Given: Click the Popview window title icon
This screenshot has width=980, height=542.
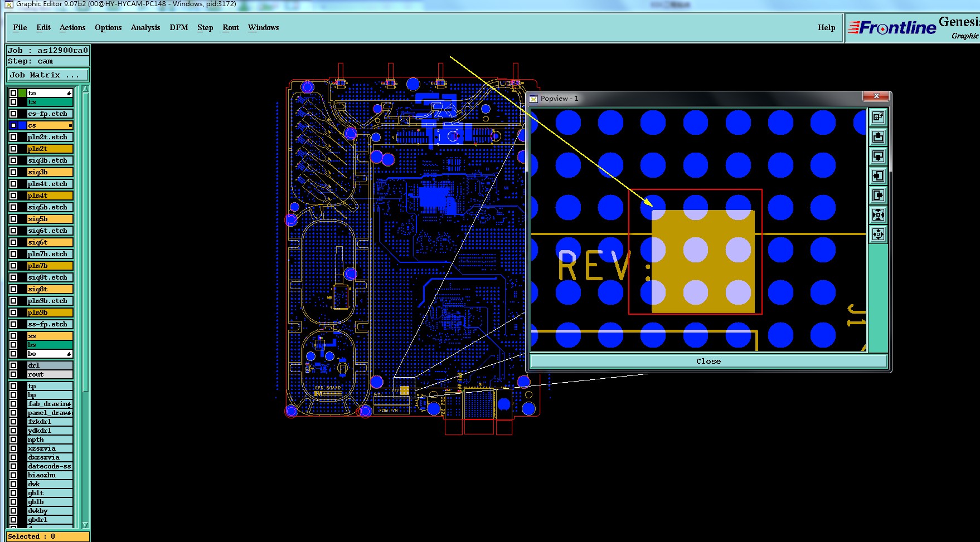Looking at the screenshot, I should point(533,99).
